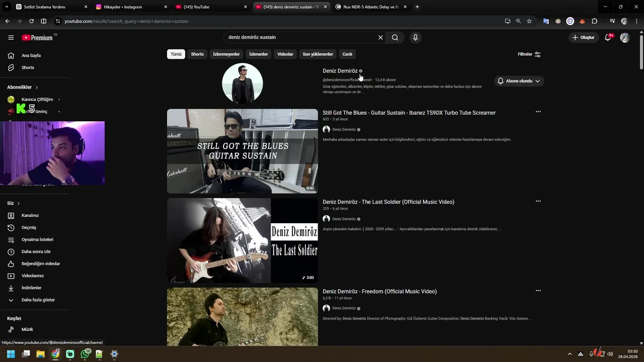Reload the page
This screenshot has width=644, height=362.
click(x=31, y=21)
